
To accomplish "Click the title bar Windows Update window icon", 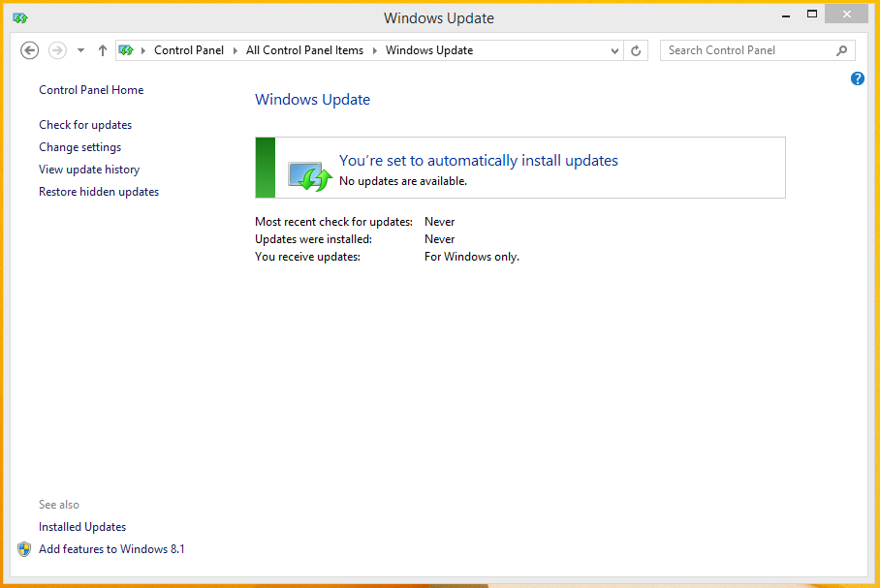I will [x=20, y=18].
